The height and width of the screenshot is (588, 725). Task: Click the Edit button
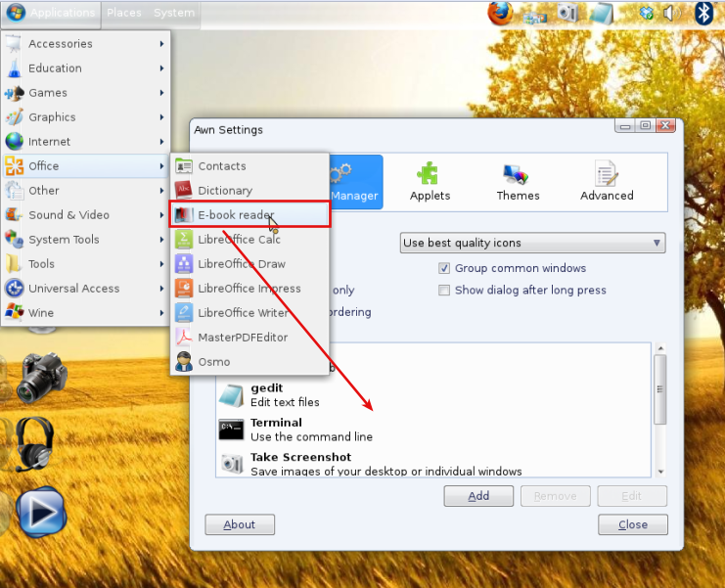[x=632, y=496]
